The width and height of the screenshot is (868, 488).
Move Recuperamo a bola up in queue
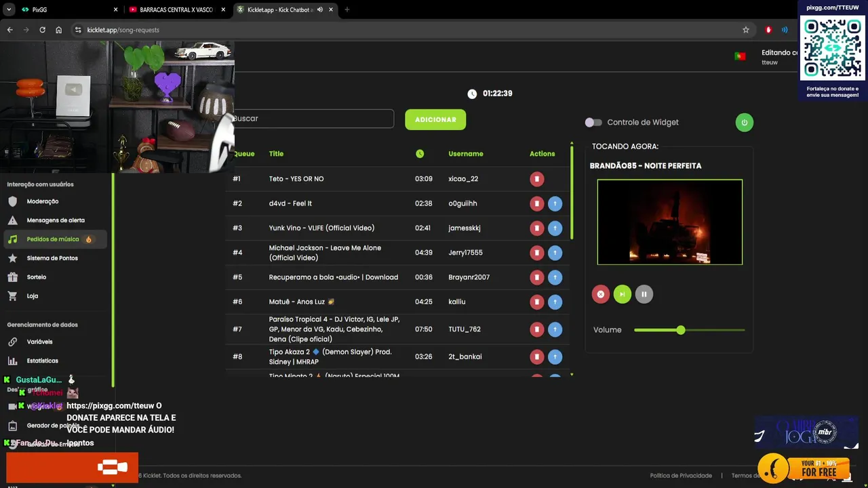555,277
